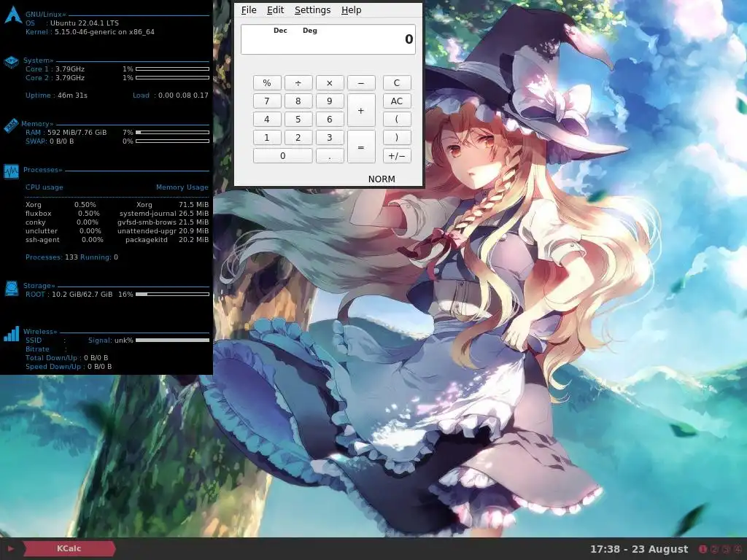Click the digit 3 key
Screen dimensions: 747x560
[x=330, y=137]
